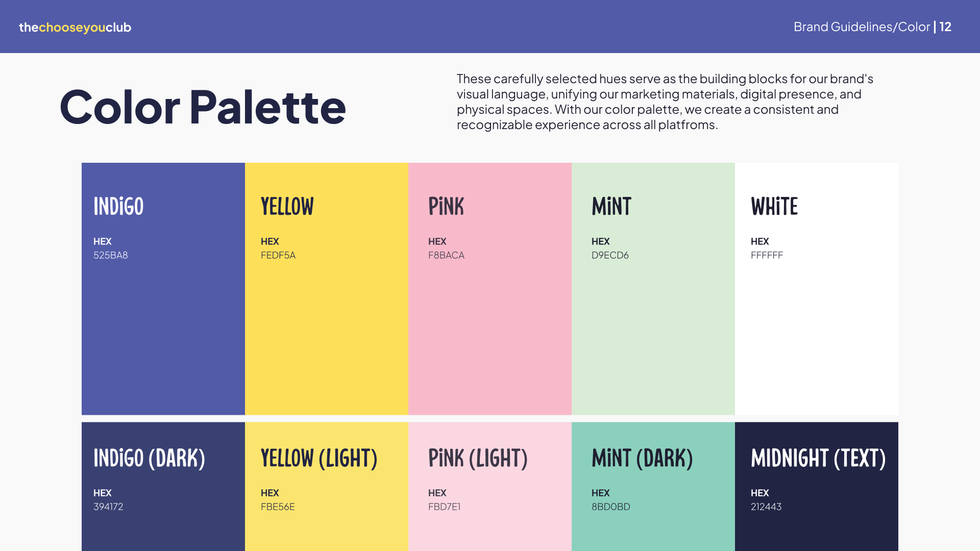Click the hex code F8BACA text

coord(446,255)
